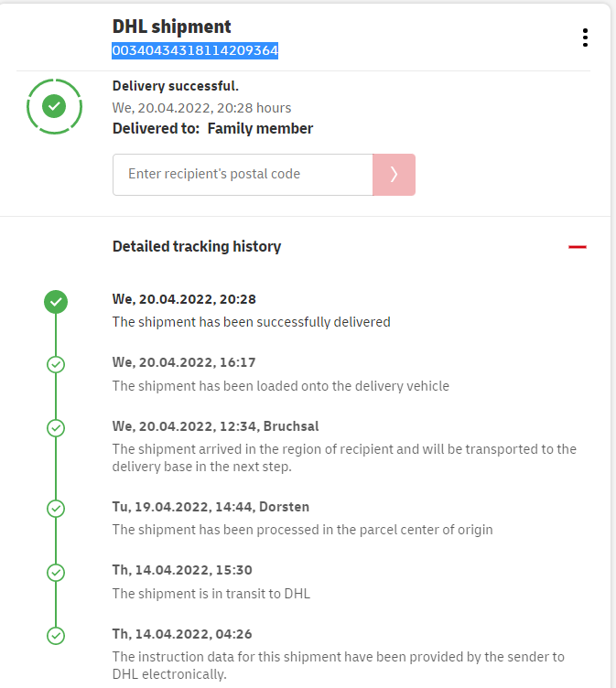The height and width of the screenshot is (688, 616).
Task: Click the Dorsten parcel center timeline checkmark
Action: pos(56,508)
